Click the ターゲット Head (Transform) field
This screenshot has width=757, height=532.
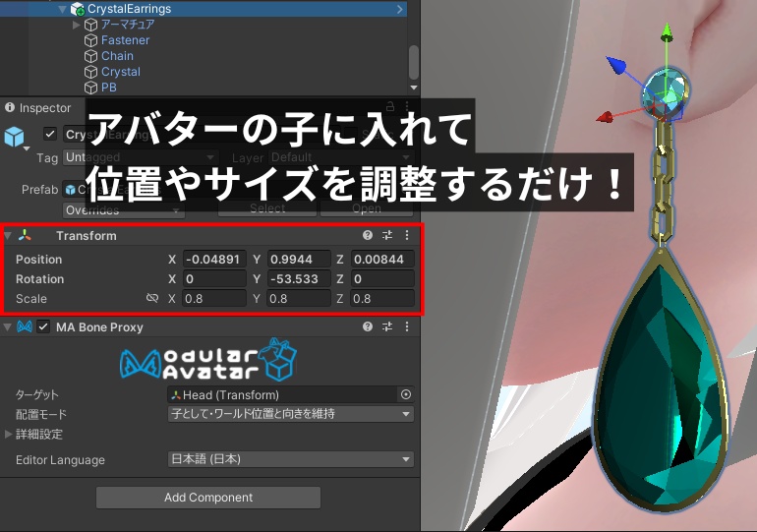282,395
